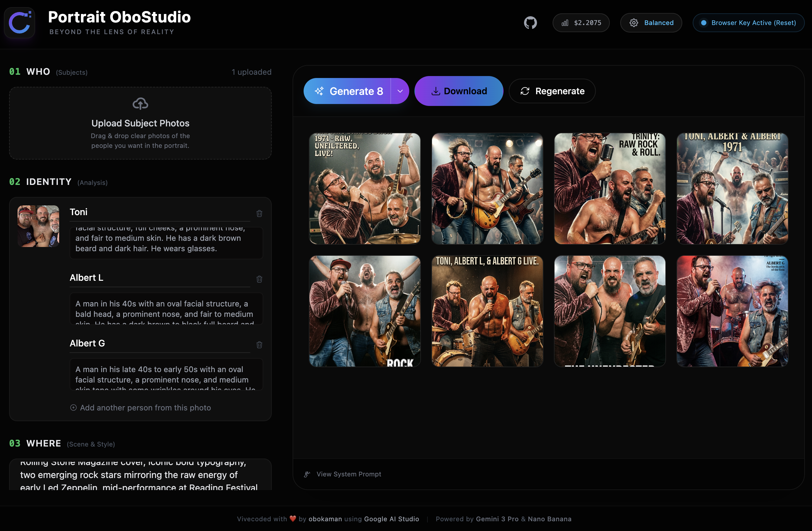This screenshot has height=531, width=812.
Task: Click the cloud upload icon
Action: [140, 104]
